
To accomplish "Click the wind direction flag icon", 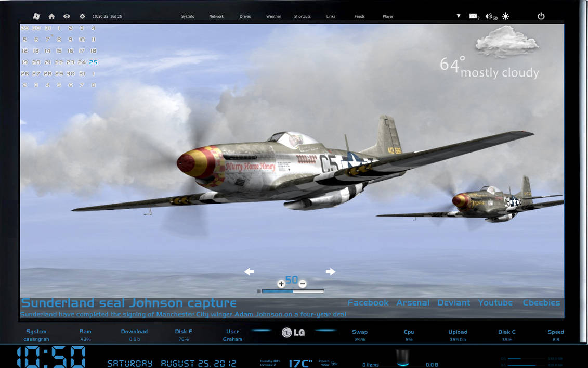I will point(334,363).
